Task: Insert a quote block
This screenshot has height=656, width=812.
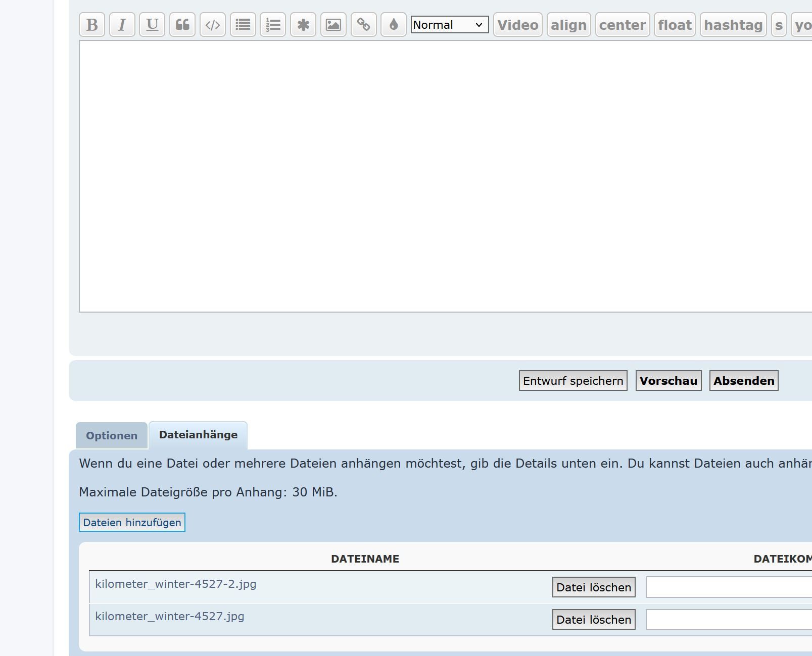Action: coord(182,25)
